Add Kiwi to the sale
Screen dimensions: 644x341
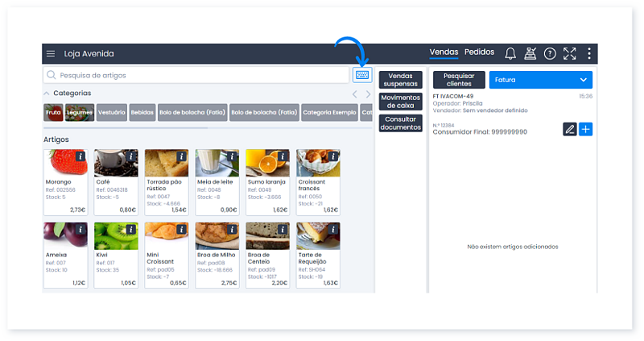point(116,256)
